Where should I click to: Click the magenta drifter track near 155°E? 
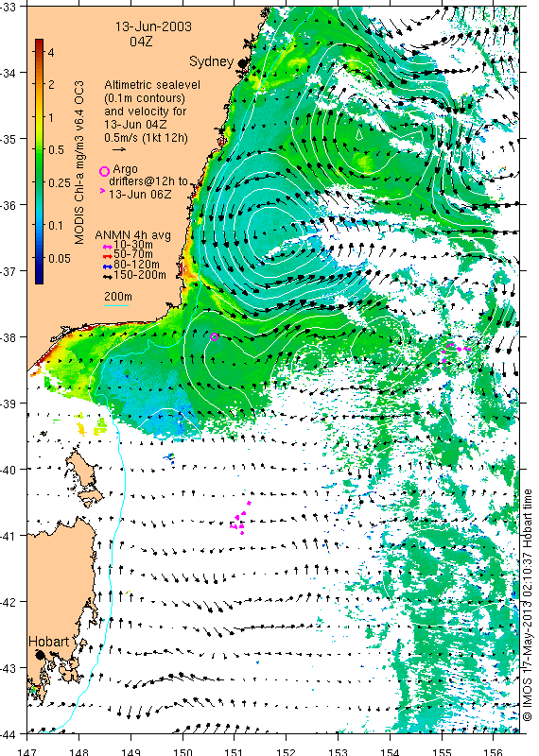click(456, 351)
